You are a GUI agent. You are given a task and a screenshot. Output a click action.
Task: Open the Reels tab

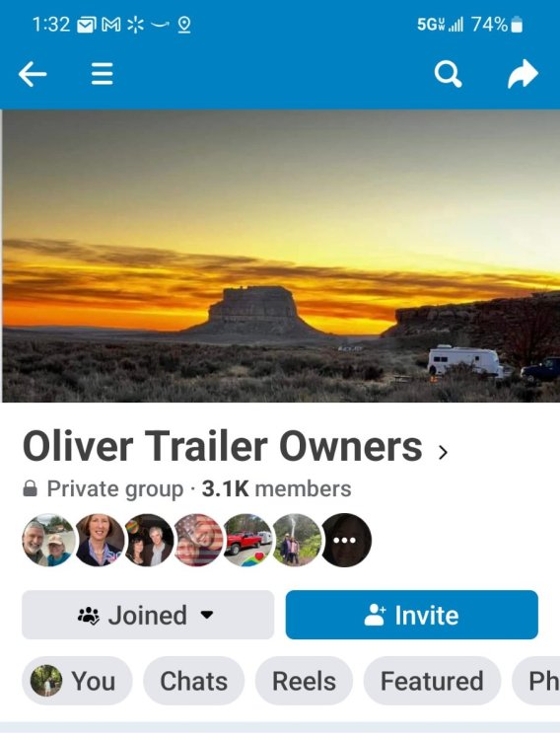(304, 681)
